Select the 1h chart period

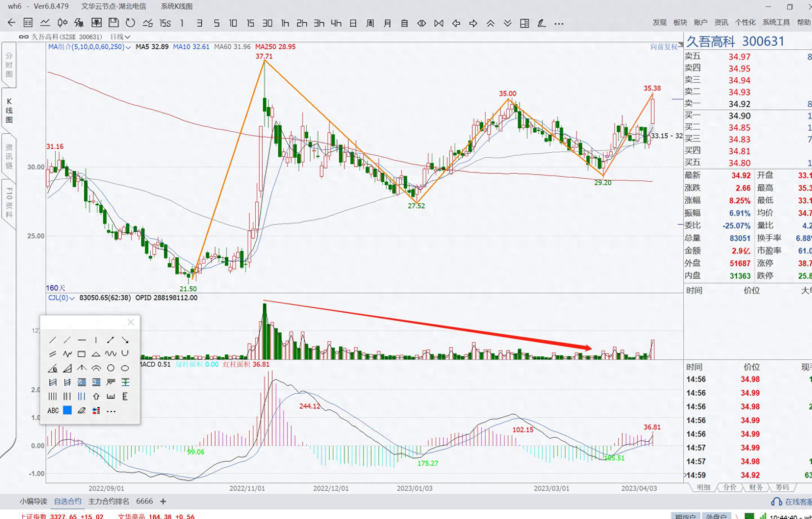(x=285, y=23)
